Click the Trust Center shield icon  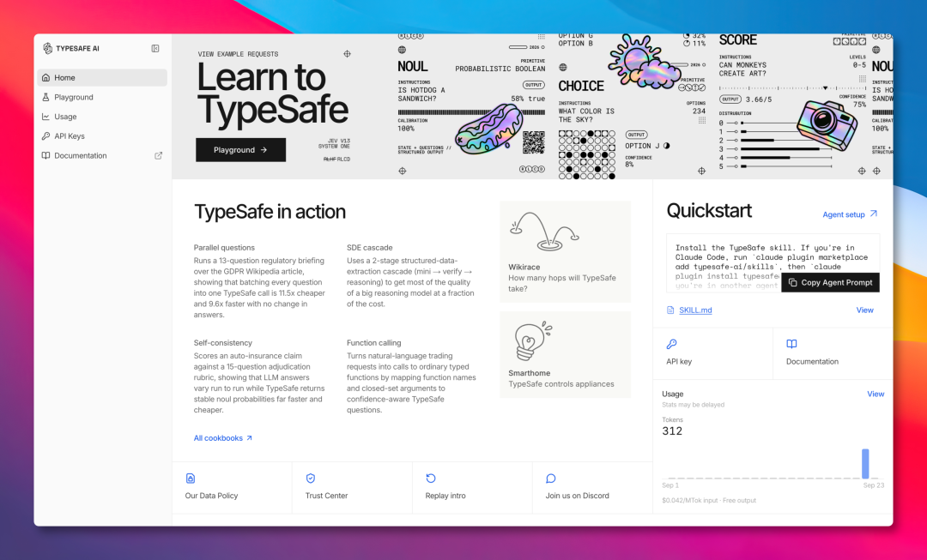pos(311,479)
